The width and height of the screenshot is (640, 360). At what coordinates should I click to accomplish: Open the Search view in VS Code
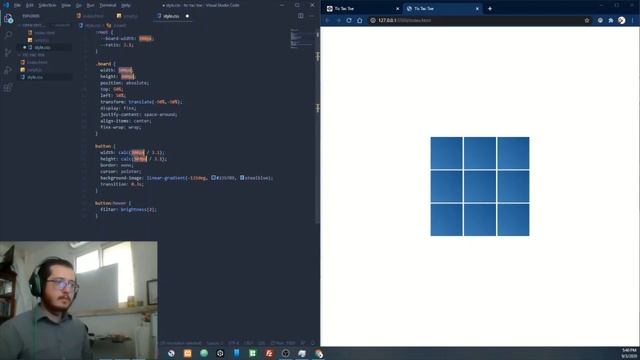point(8,36)
